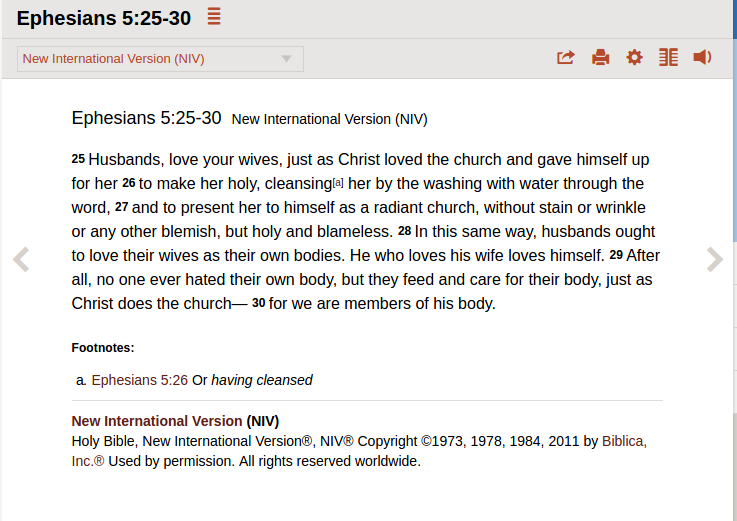Click the dropdown arrow of the version selector
This screenshot has width=737, height=521.
pyautogui.click(x=286, y=59)
